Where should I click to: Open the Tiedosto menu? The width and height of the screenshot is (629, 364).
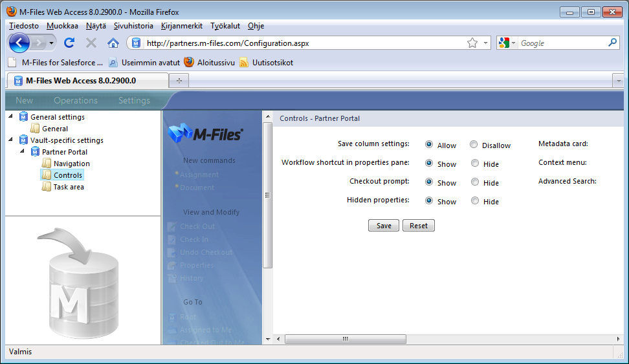point(24,26)
